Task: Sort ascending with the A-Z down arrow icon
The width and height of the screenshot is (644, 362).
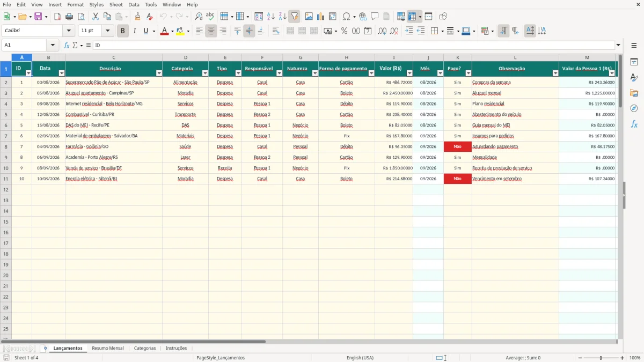Action: [270, 17]
